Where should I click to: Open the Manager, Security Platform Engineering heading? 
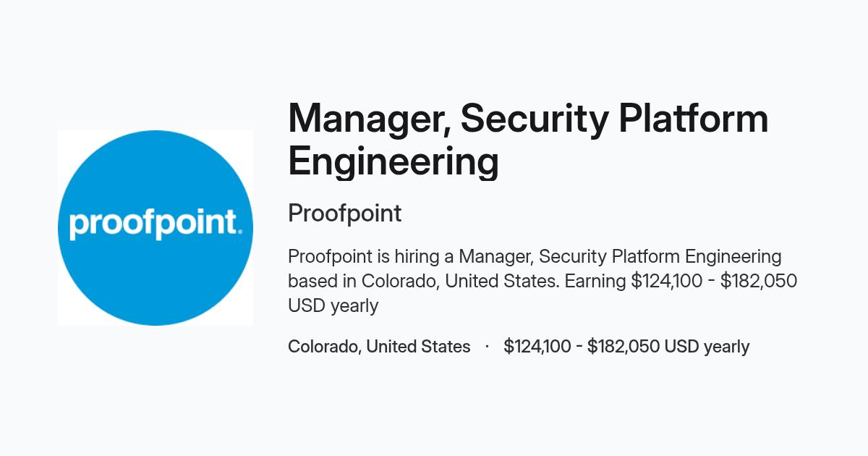point(528,140)
